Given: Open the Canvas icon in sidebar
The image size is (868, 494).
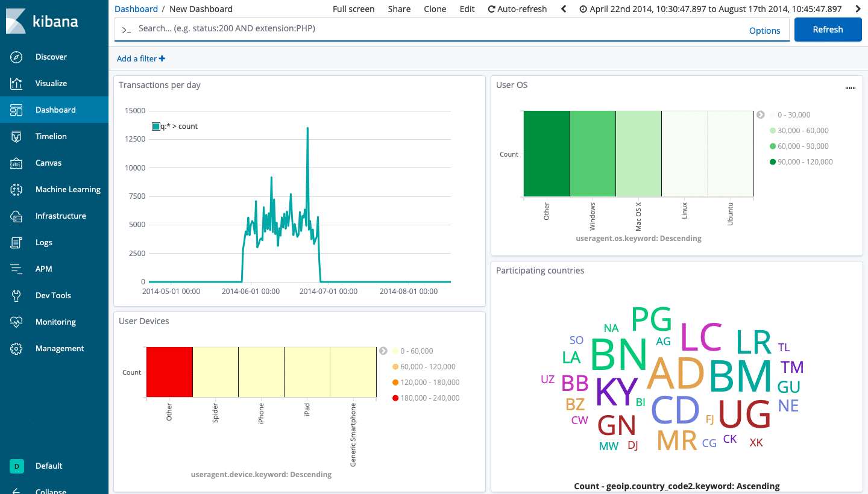Looking at the screenshot, I should 16,163.
